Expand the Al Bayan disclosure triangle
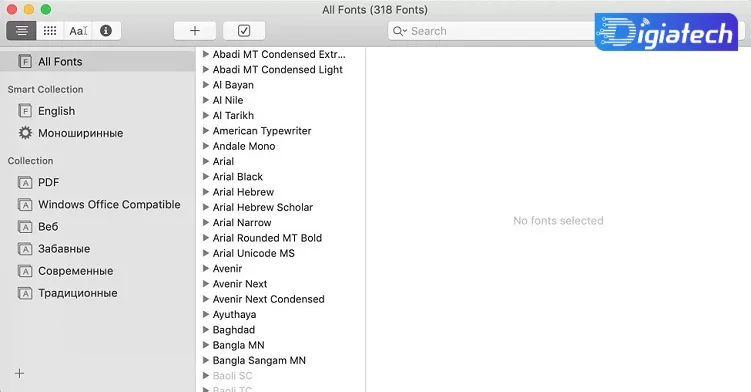Image resolution: width=751 pixels, height=392 pixels. click(205, 85)
